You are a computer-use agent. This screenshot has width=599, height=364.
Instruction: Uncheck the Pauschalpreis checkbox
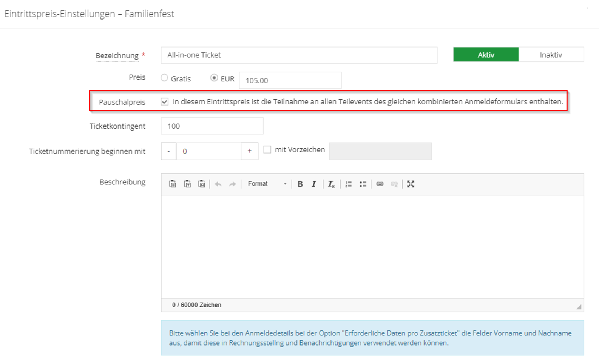[165, 102]
